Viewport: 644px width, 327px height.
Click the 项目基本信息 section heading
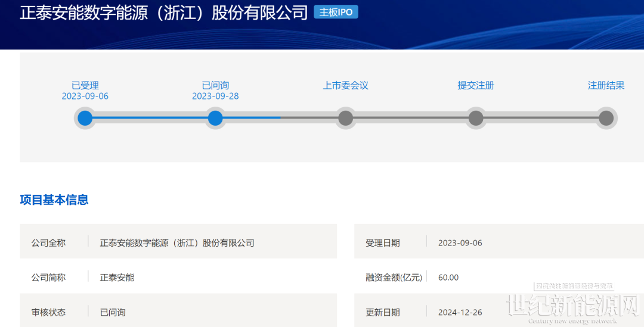coord(54,200)
